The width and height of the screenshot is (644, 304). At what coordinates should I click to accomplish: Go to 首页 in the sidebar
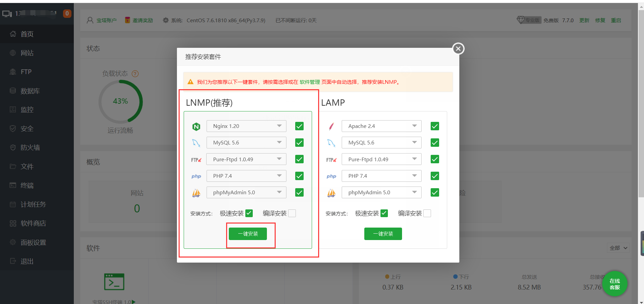(37, 34)
